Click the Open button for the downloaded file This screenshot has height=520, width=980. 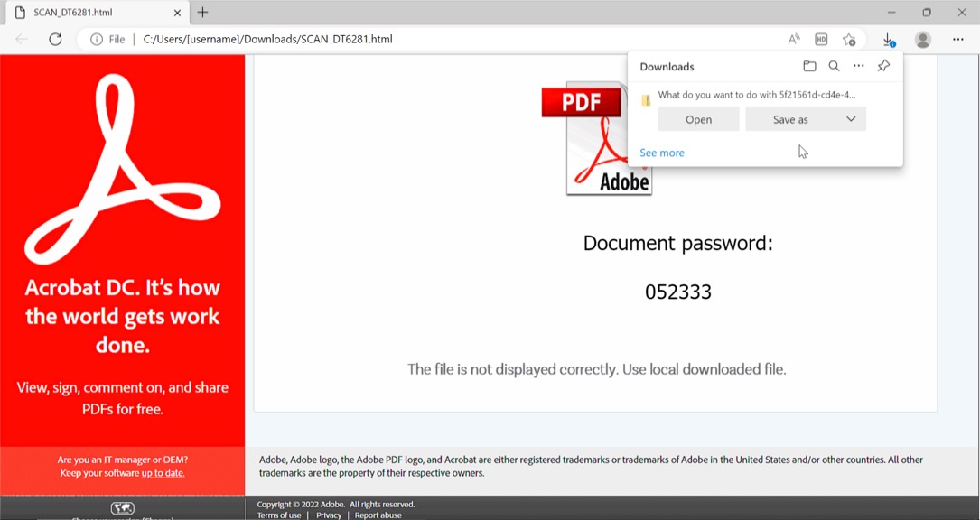tap(699, 119)
